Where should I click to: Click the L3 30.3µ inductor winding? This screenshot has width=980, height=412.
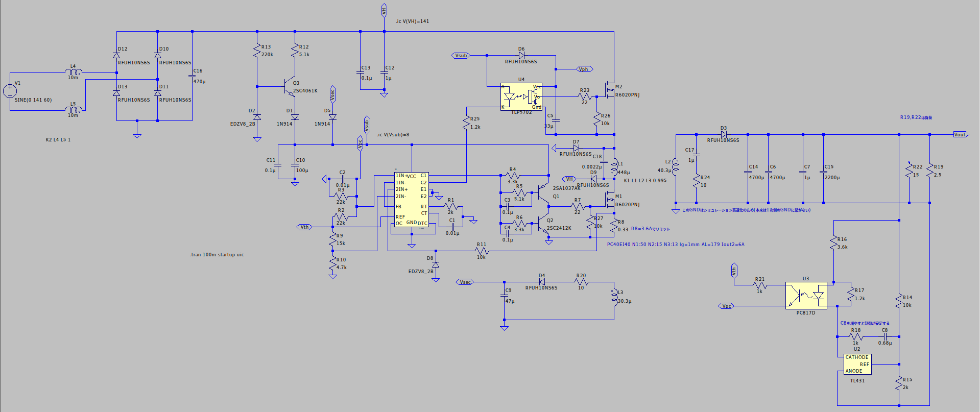coord(614,297)
